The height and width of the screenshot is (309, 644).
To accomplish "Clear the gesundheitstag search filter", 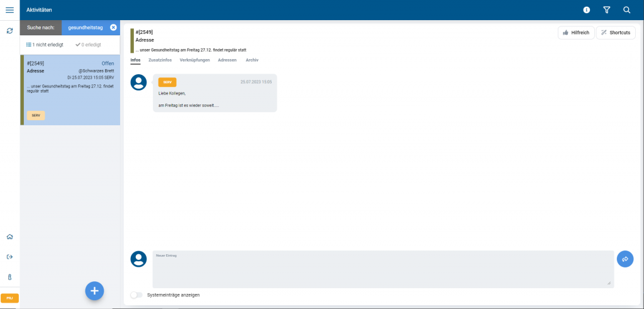I will tap(113, 27).
